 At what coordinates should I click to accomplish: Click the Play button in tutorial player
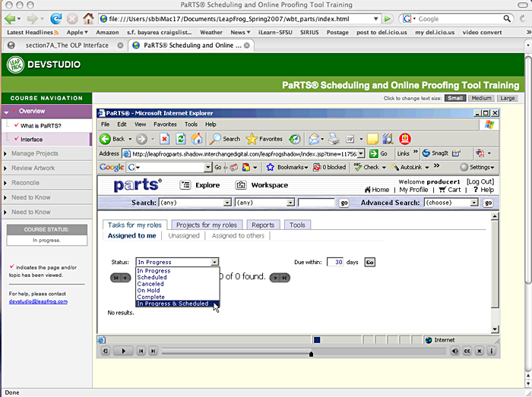(x=123, y=351)
